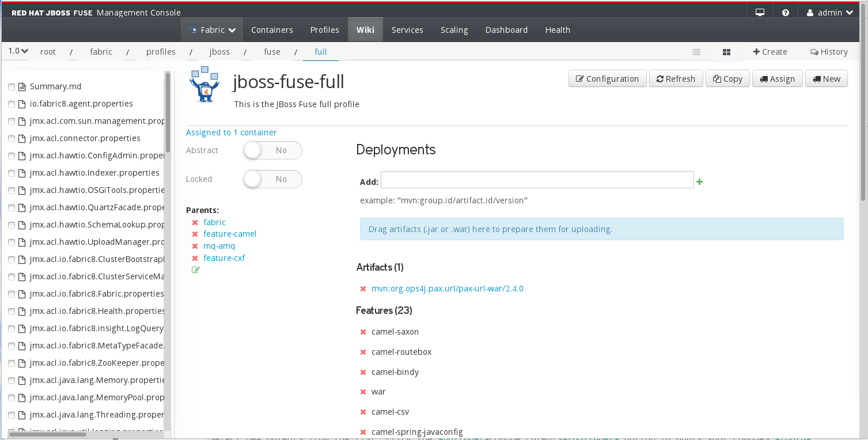Open the Dashboard tab
Image resolution: width=868 pixels, height=440 pixels.
pyautogui.click(x=506, y=30)
